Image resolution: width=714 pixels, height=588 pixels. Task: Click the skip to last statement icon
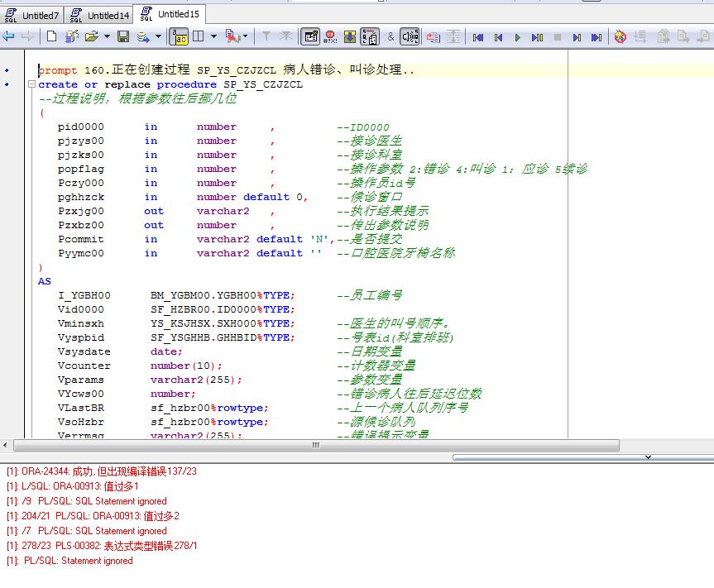point(597,37)
